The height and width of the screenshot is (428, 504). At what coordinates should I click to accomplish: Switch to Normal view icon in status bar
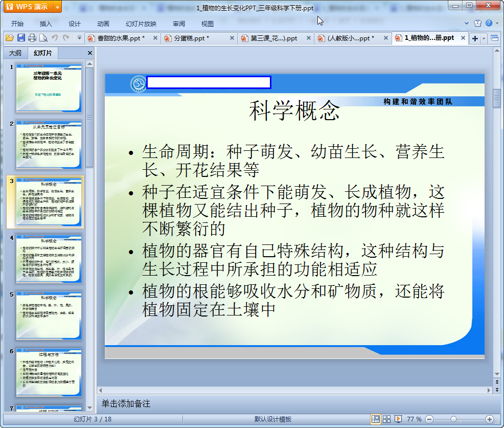pos(375,419)
